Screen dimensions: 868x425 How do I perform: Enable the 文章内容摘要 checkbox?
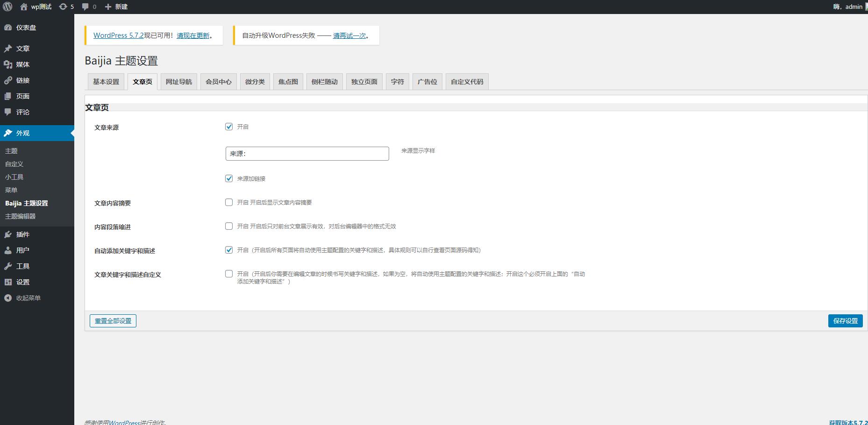click(x=229, y=202)
